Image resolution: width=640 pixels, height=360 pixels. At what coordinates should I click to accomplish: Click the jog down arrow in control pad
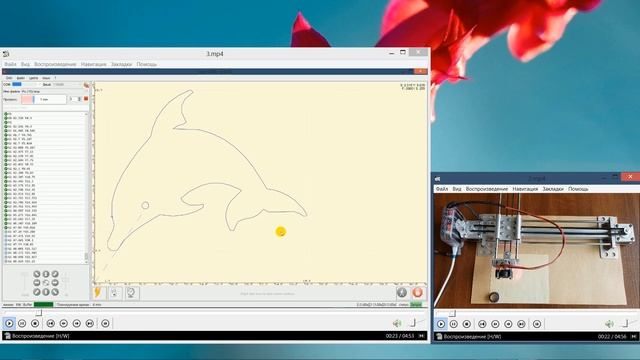click(46, 292)
